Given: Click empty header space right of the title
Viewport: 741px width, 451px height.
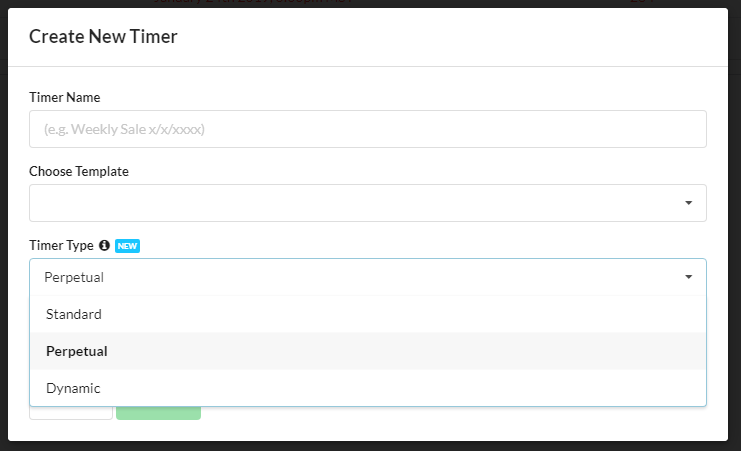Looking at the screenshot, I should pos(450,37).
